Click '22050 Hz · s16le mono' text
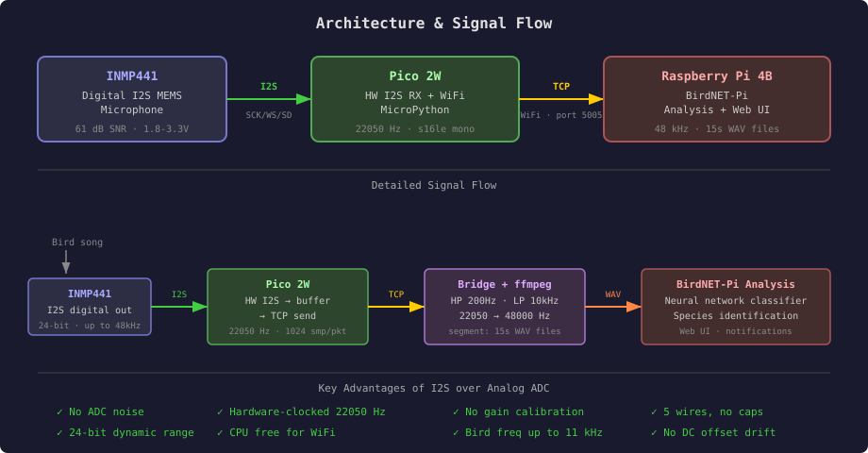Image resolution: width=868 pixels, height=453 pixels. pos(414,129)
